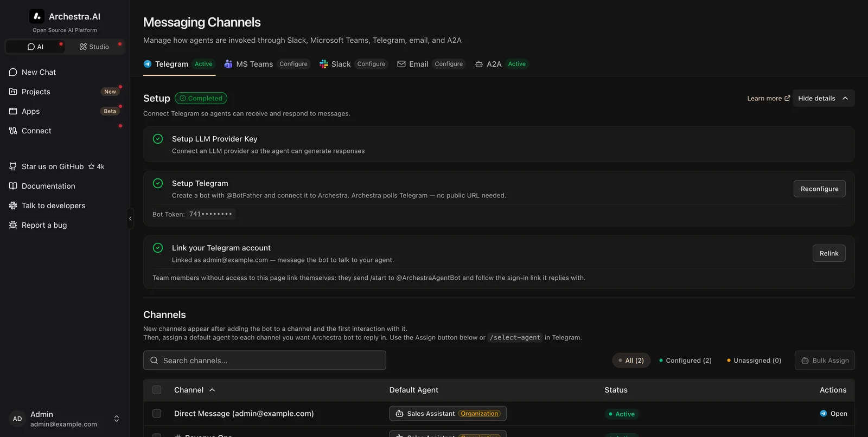
Task: Filter channels by Unassigned (0)
Action: coord(754,361)
